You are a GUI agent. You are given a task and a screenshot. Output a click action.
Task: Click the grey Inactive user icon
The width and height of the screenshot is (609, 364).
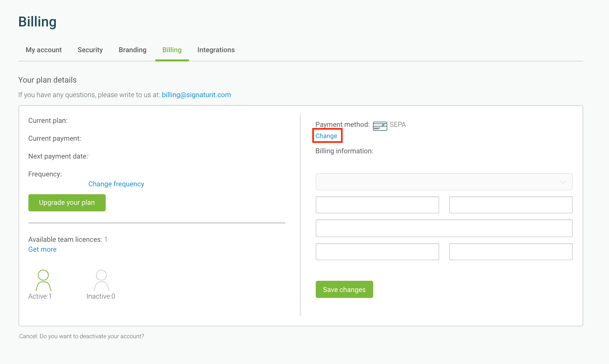(x=101, y=280)
